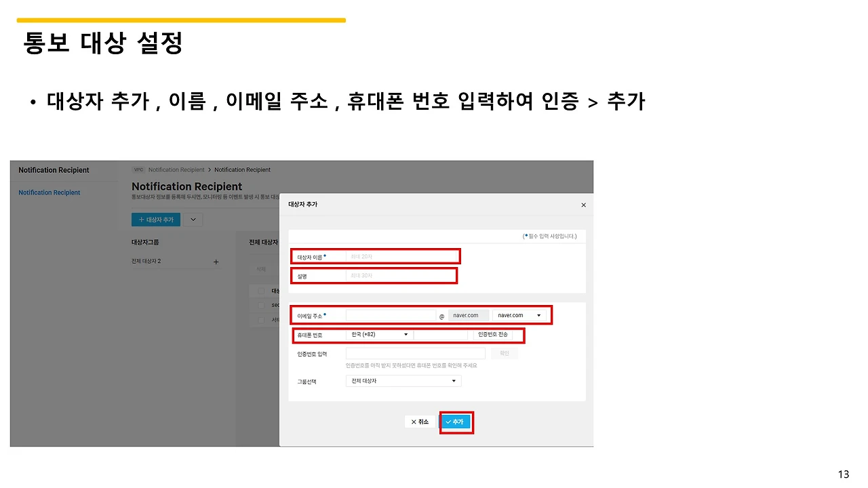
Task: Click the blue + 대상자 추가 button on the page
Action: tap(156, 220)
